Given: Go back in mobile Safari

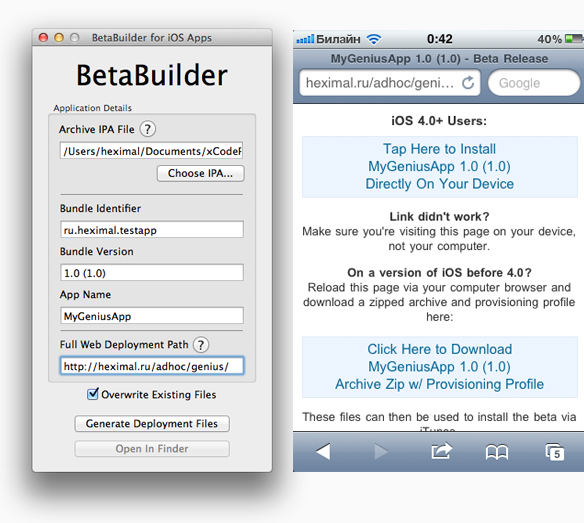Looking at the screenshot, I should click(323, 451).
